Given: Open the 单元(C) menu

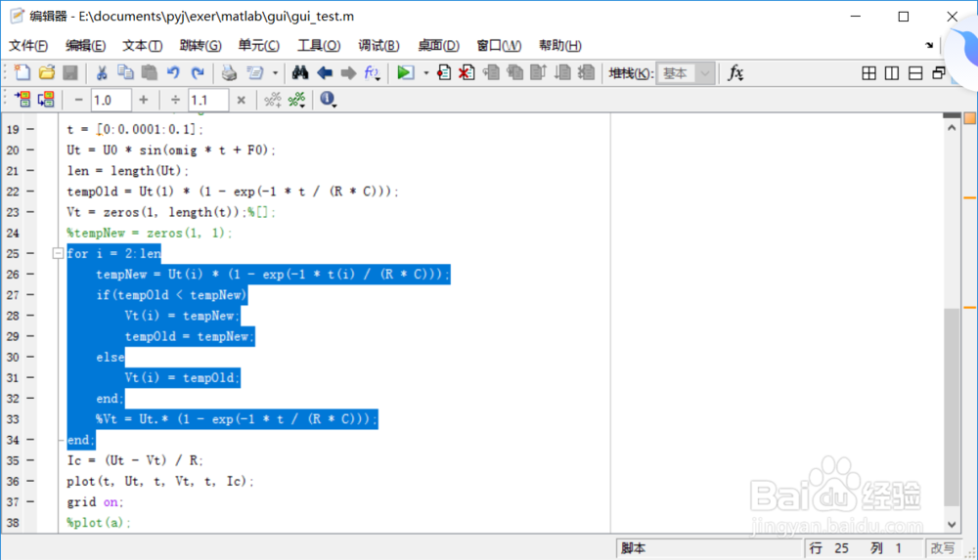Looking at the screenshot, I should pos(259,46).
